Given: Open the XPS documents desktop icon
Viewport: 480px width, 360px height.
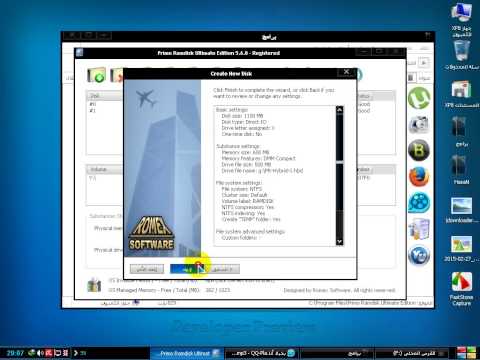Looking at the screenshot, I should coord(462,94).
